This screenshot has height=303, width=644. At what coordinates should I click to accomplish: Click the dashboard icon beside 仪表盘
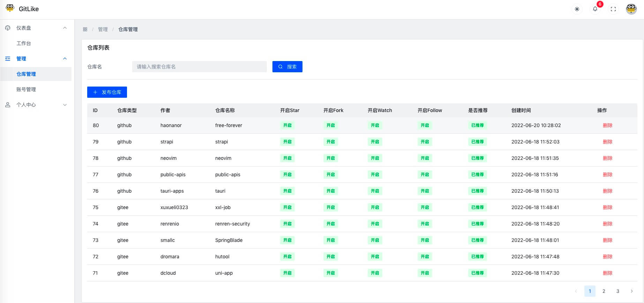pyautogui.click(x=8, y=28)
